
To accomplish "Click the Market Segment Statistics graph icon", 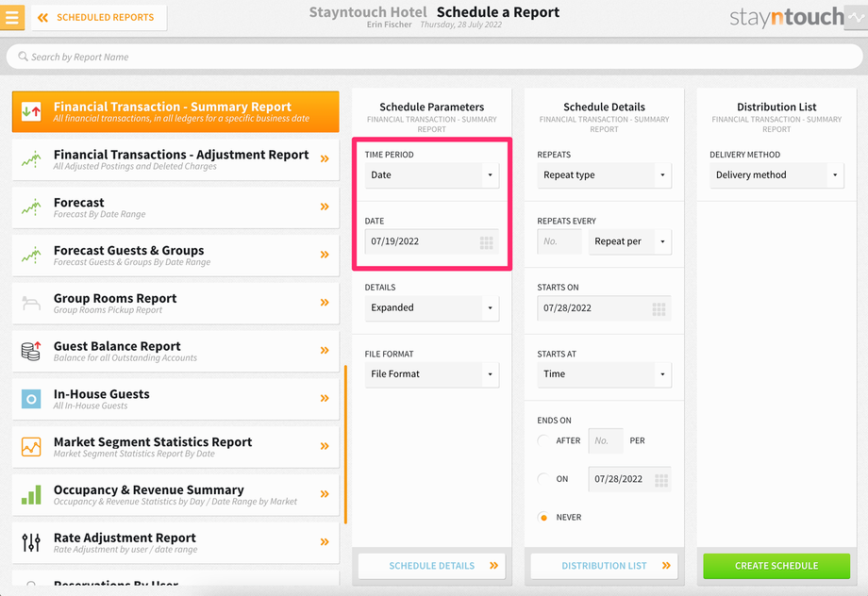I will tap(31, 447).
